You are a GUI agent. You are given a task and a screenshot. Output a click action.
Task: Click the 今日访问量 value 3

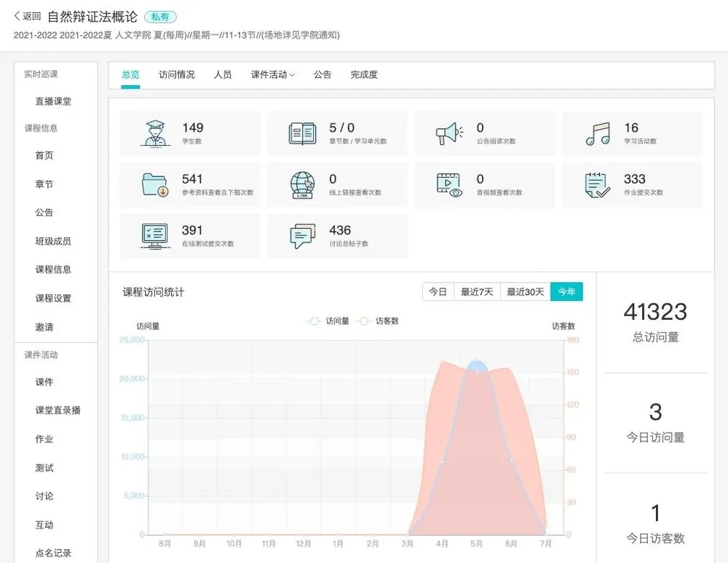point(655,412)
